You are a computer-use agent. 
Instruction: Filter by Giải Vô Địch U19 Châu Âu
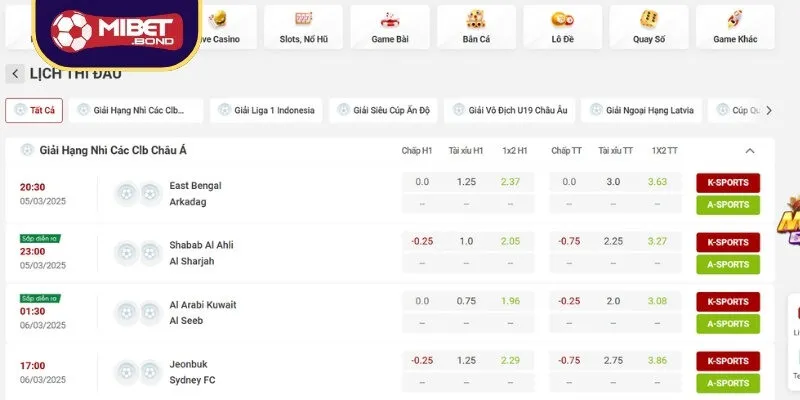(509, 110)
